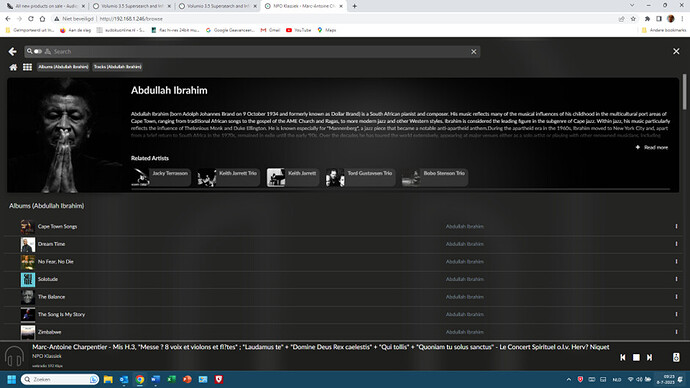Open options menu for The Balance
The image size is (690, 388).
click(x=676, y=297)
